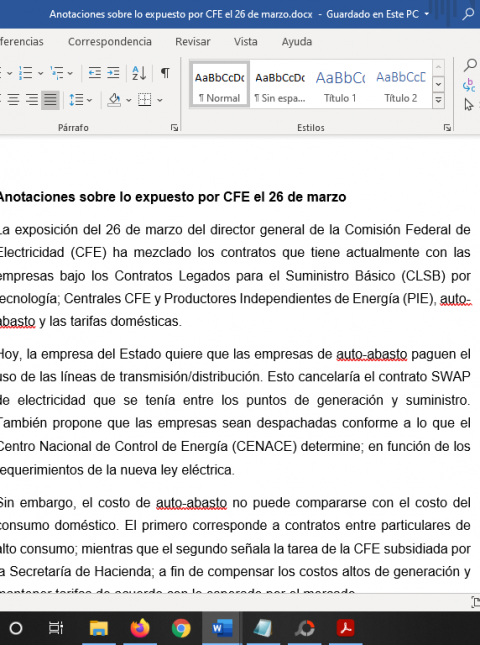Switch to the Revisar tab

(192, 42)
